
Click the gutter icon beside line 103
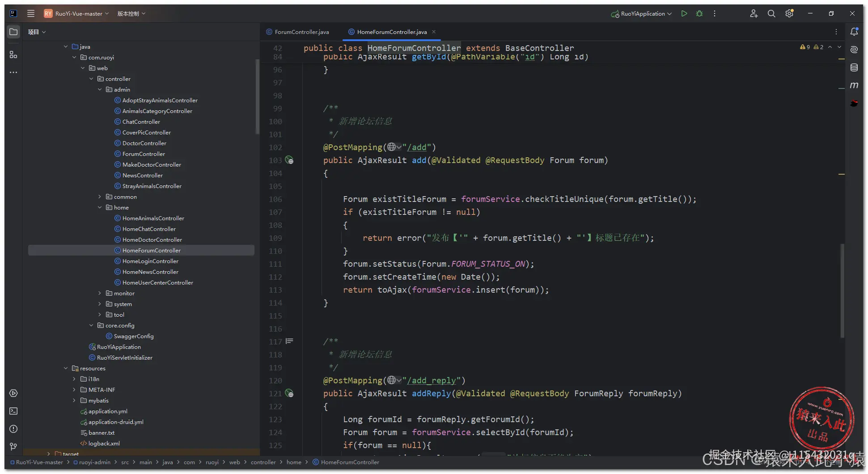[x=289, y=160]
